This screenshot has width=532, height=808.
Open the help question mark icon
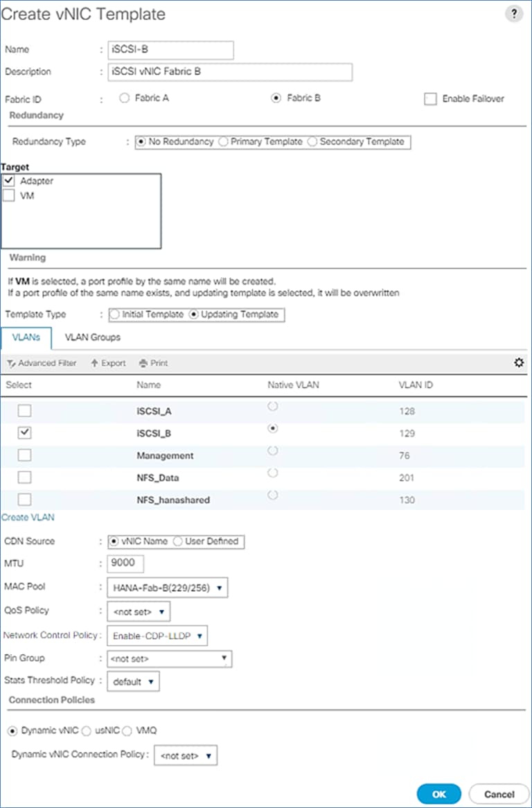(513, 15)
